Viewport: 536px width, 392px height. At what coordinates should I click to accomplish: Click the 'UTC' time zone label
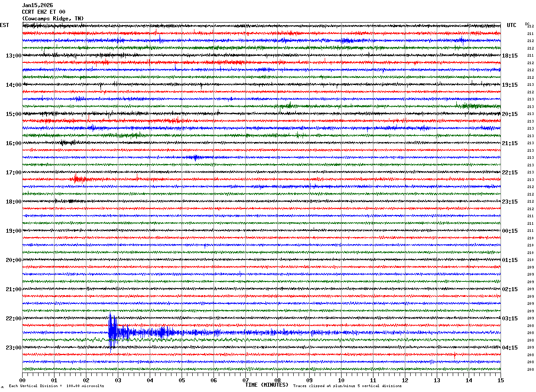pyautogui.click(x=512, y=25)
